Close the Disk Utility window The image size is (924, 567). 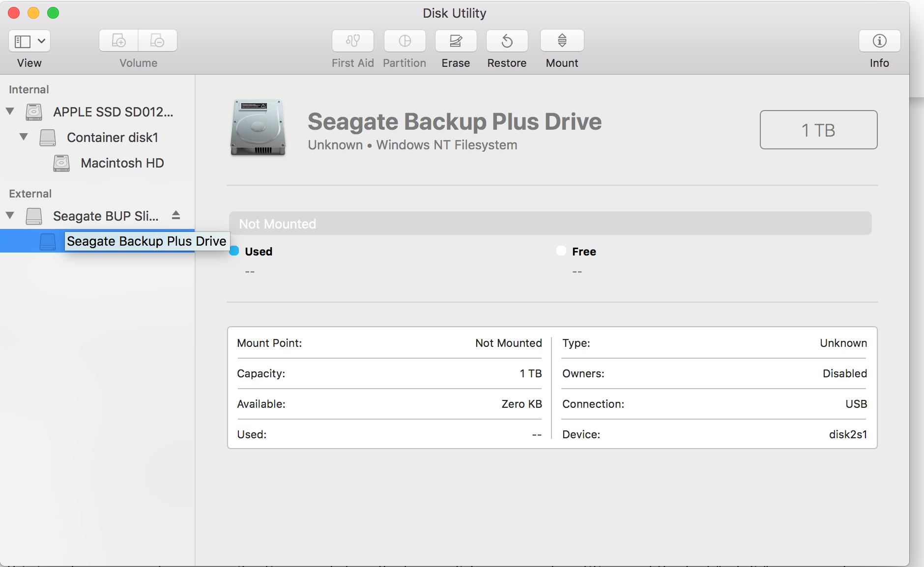(x=14, y=13)
